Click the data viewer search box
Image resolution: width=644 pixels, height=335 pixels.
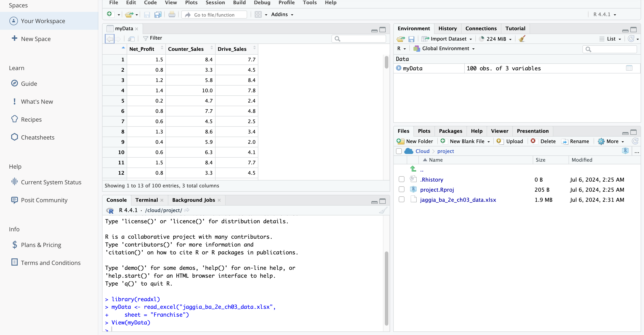click(359, 39)
